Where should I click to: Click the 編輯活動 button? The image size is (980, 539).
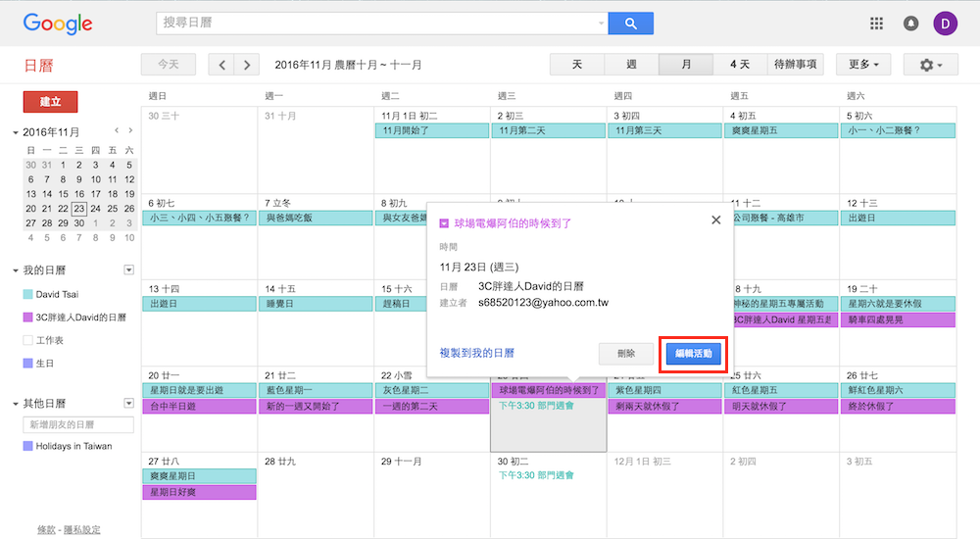pyautogui.click(x=694, y=354)
